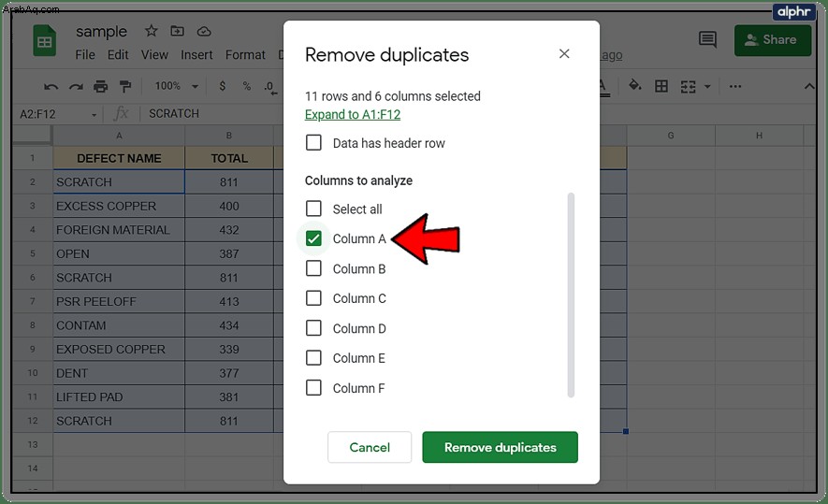Click column G header

[671, 136]
